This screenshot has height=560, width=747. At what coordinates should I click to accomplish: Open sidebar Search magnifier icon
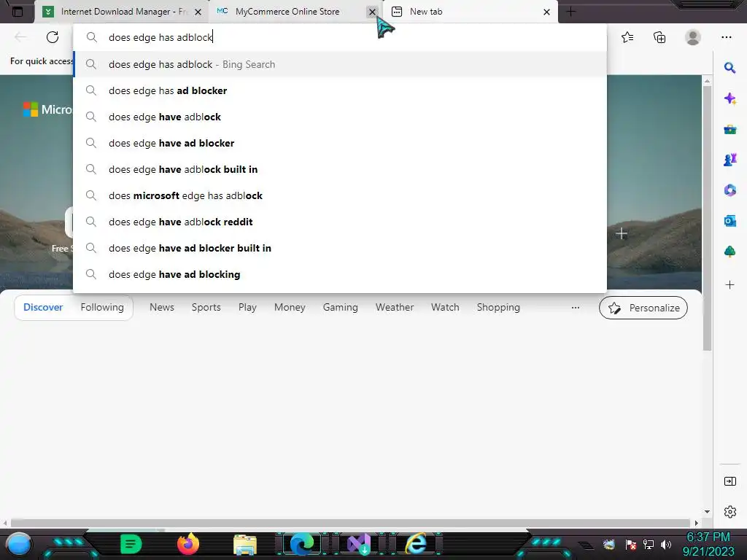[x=729, y=68]
